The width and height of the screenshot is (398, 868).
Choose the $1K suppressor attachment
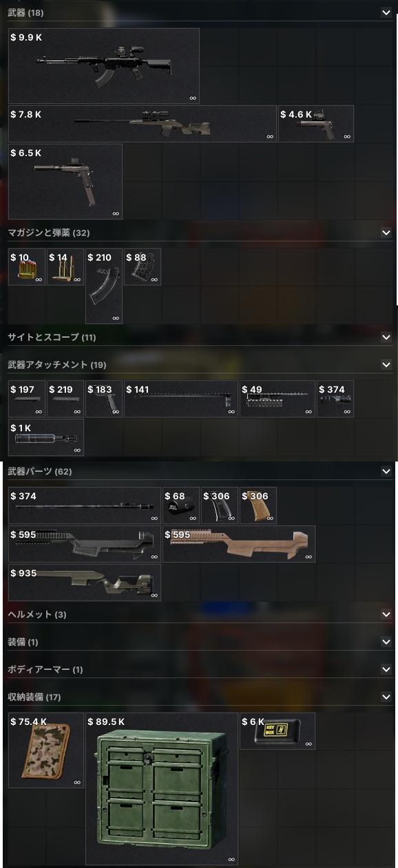coord(46,437)
